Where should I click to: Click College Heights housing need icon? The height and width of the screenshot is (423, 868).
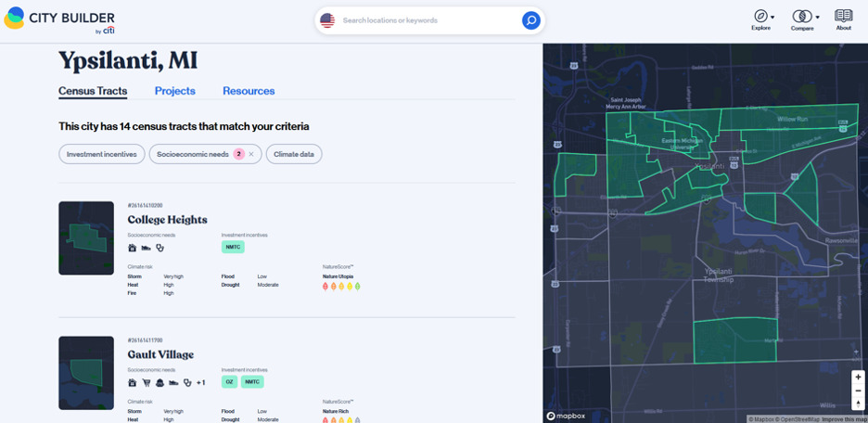pos(133,248)
